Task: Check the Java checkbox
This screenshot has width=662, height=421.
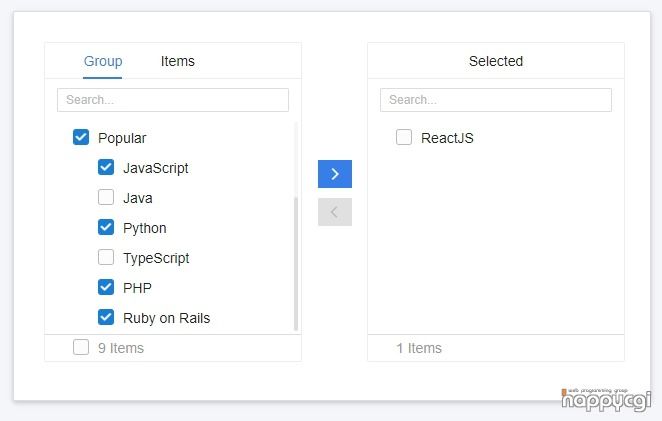Action: click(106, 197)
